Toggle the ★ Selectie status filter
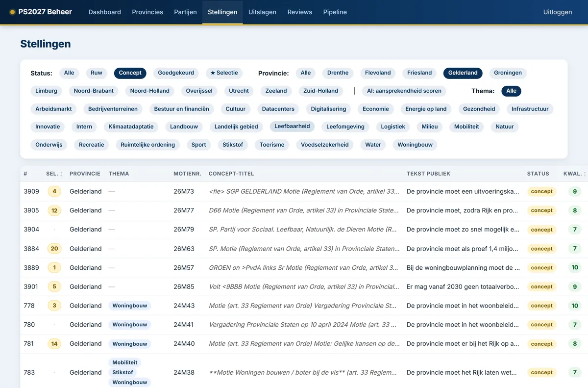This screenshot has height=388, width=588. (x=224, y=73)
